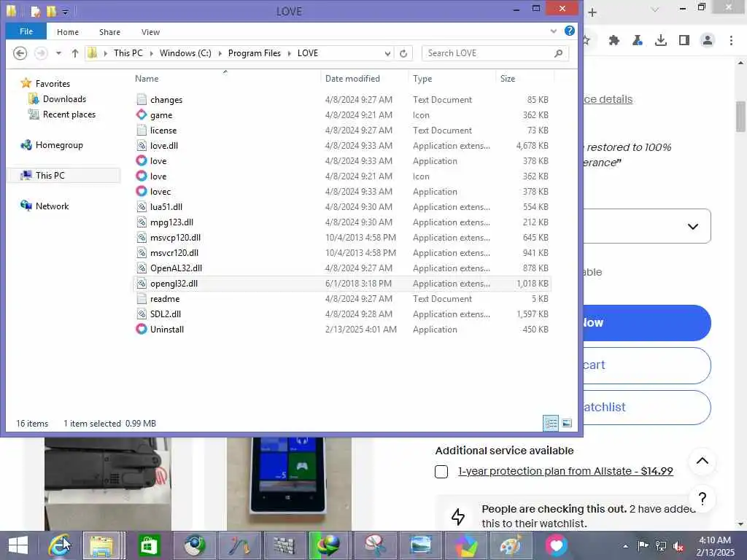Switch to Large icons view in status bar
Viewport: 747px width, 560px height.
(x=567, y=423)
